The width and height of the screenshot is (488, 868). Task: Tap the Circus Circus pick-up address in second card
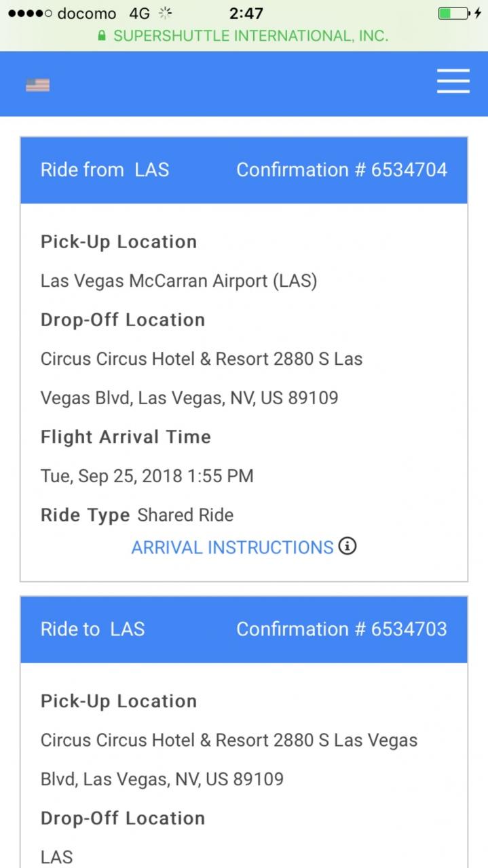[229, 759]
